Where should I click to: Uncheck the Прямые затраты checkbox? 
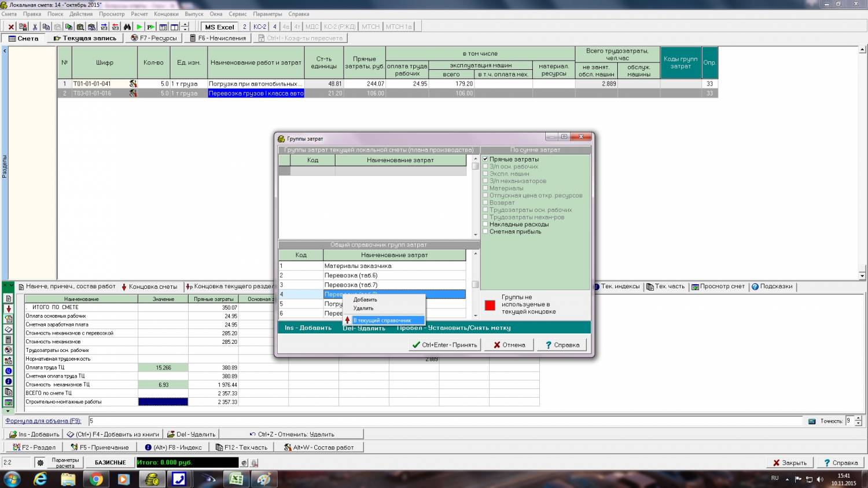point(486,159)
